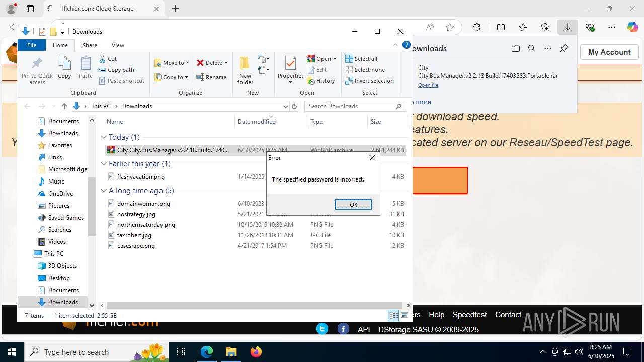The height and width of the screenshot is (362, 644).
Task: Click the Copy ribbon icon
Action: pos(64,68)
